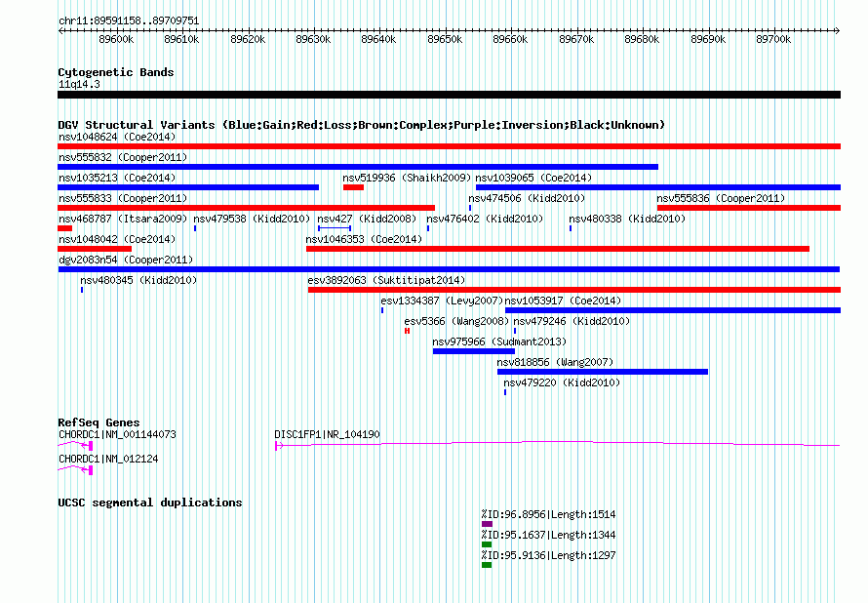
Task: Open nsv476402 (Kidd2010) variant label
Action: pos(485,219)
